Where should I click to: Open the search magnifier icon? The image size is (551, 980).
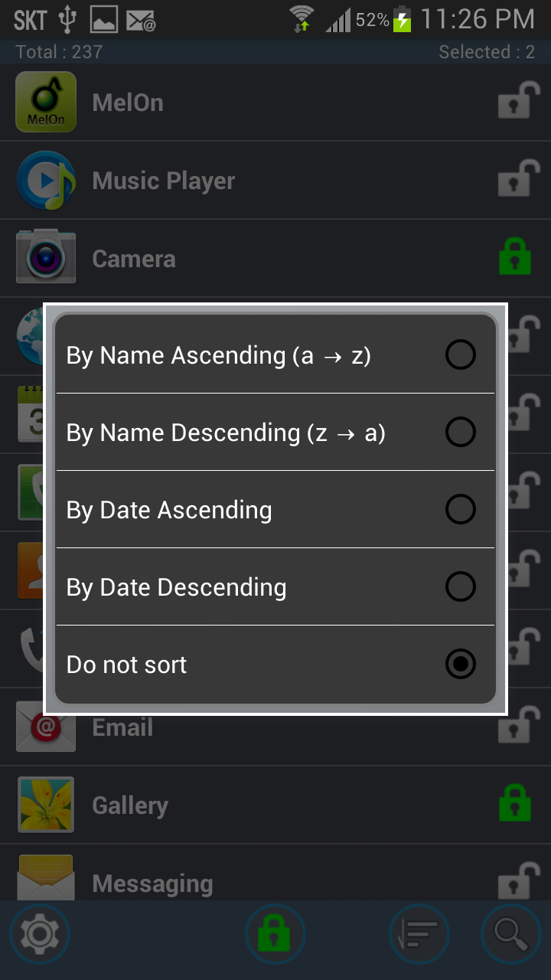pyautogui.click(x=510, y=934)
